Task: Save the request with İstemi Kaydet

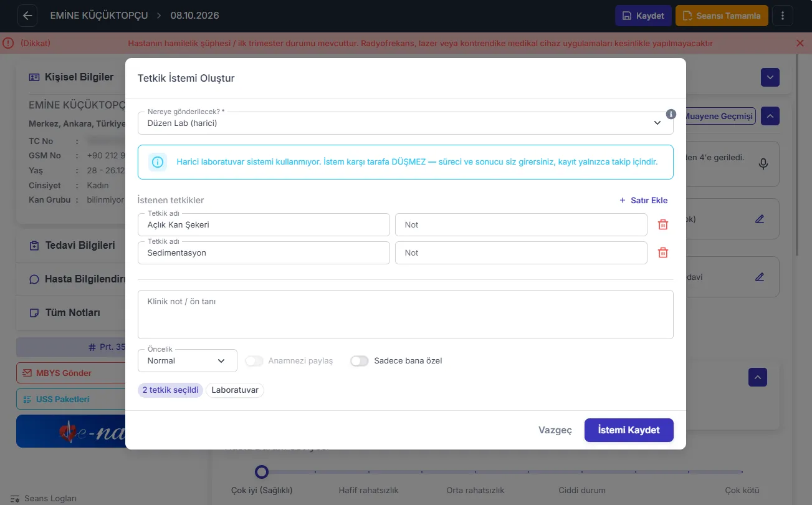Action: 629,430
